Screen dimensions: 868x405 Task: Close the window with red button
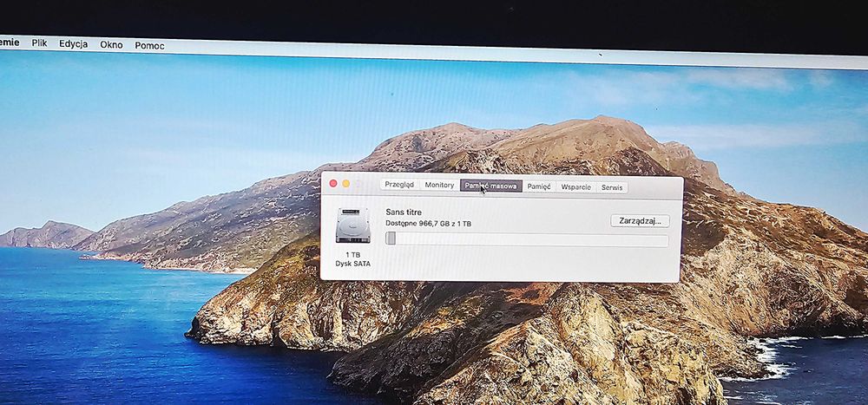pos(333,183)
